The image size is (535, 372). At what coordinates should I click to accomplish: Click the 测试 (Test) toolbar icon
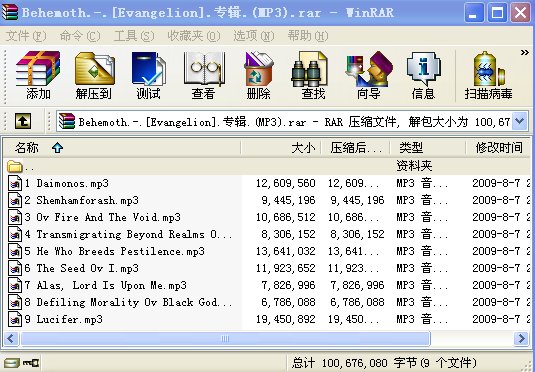(148, 69)
